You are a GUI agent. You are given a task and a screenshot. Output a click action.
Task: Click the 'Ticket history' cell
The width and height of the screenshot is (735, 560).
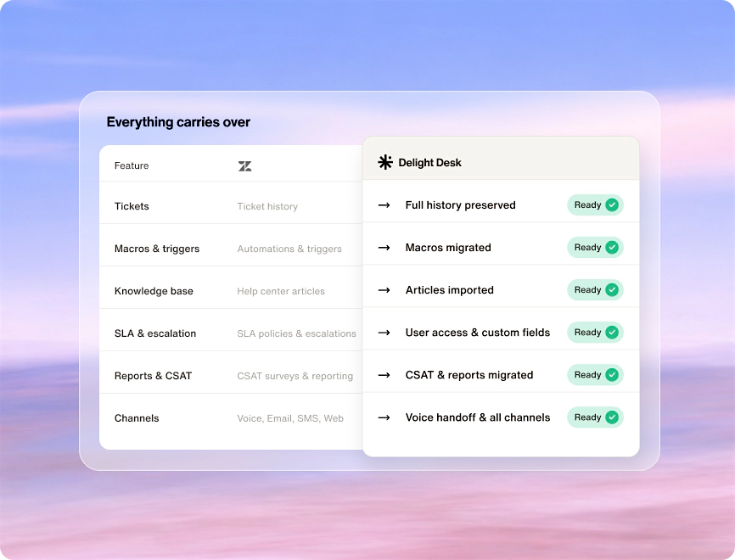[267, 207]
